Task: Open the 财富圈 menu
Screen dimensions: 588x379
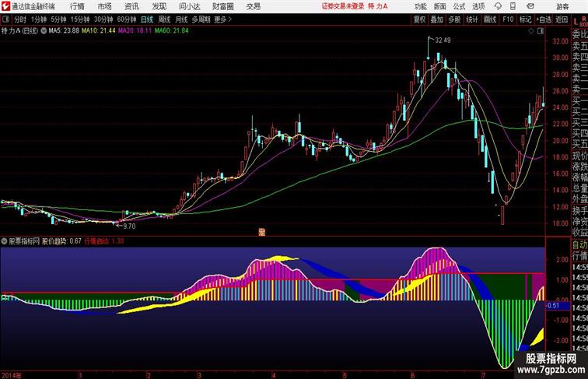Action: (x=223, y=6)
